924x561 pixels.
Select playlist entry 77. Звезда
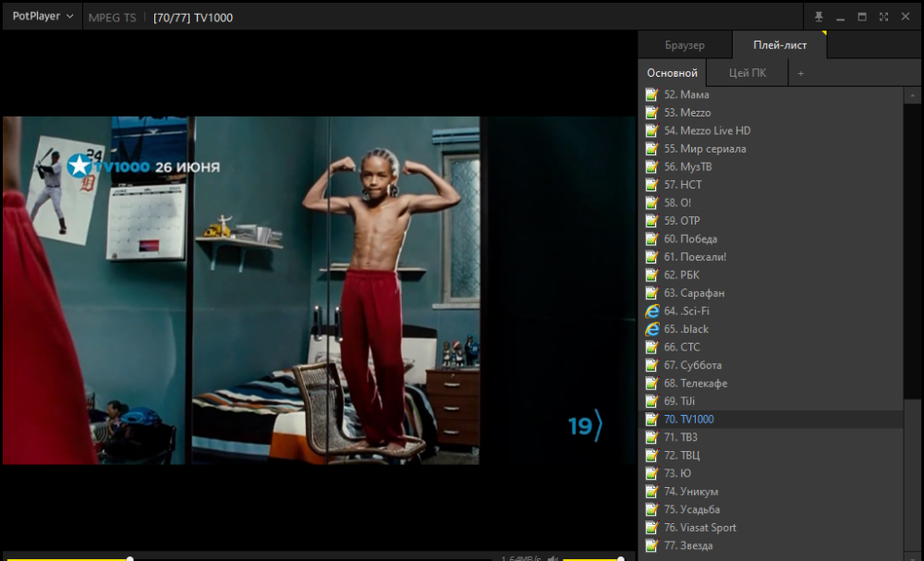(771, 545)
